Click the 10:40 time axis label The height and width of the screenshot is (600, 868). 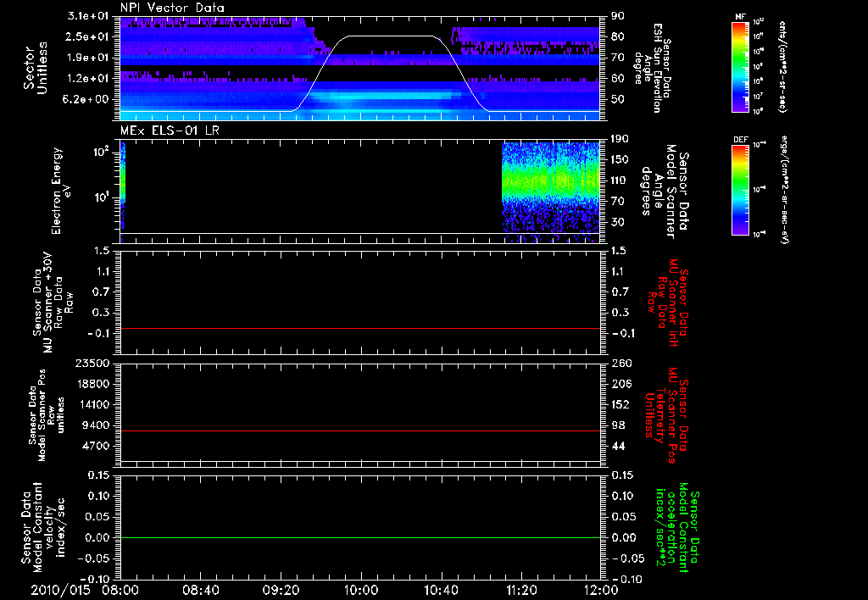point(442,589)
